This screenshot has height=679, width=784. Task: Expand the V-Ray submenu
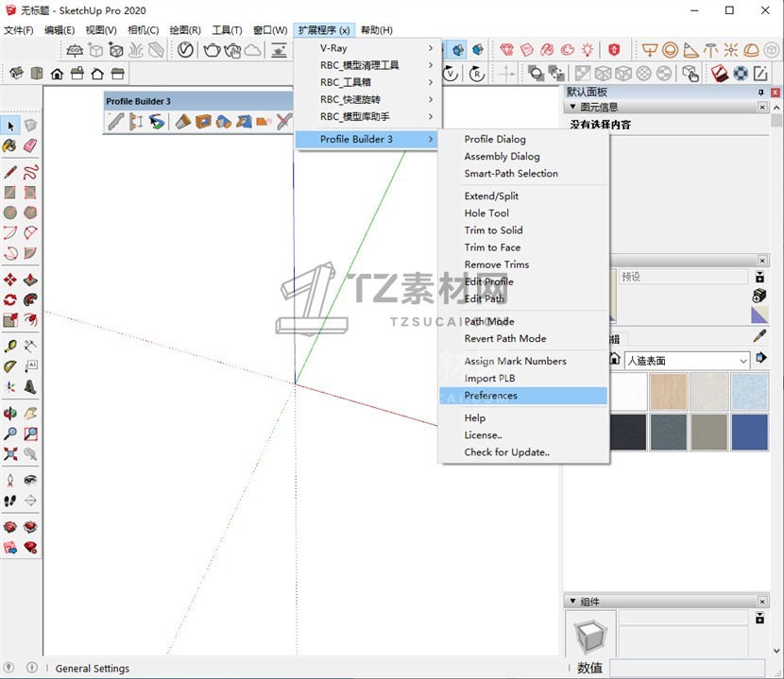[x=368, y=48]
